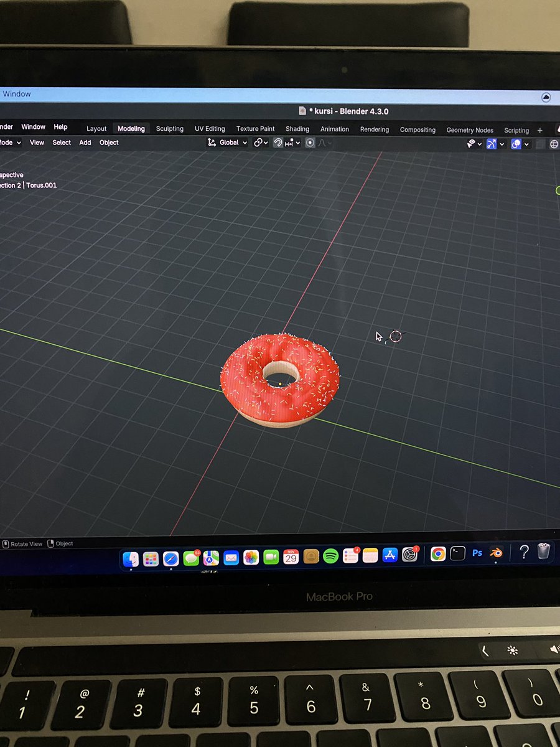Image resolution: width=560 pixels, height=747 pixels.
Task: Switch to the Texture Paint workspace tab
Action: click(255, 129)
